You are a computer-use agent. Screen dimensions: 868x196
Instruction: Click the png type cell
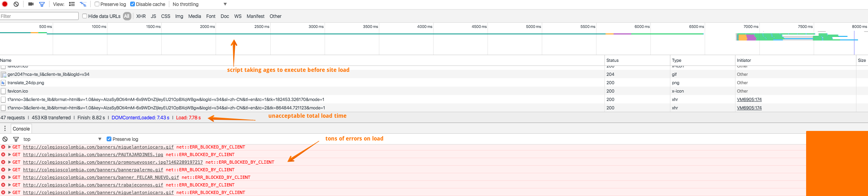coord(703,83)
